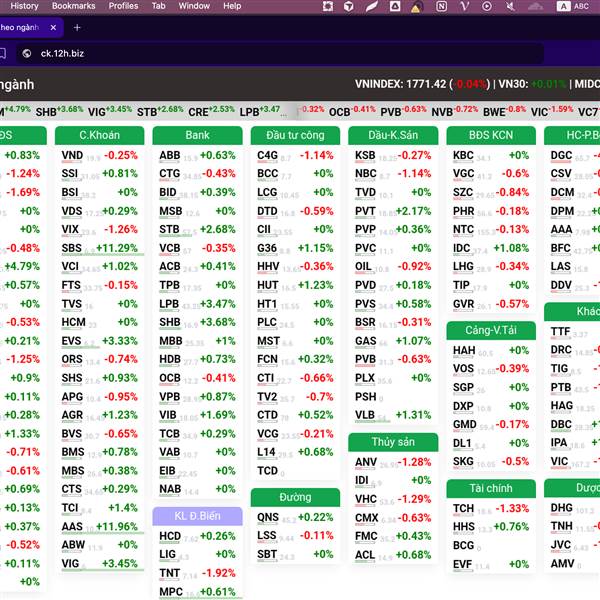The height and width of the screenshot is (600, 600).
Task: Click the cube-shaped menu bar icon
Action: pyautogui.click(x=348, y=6)
